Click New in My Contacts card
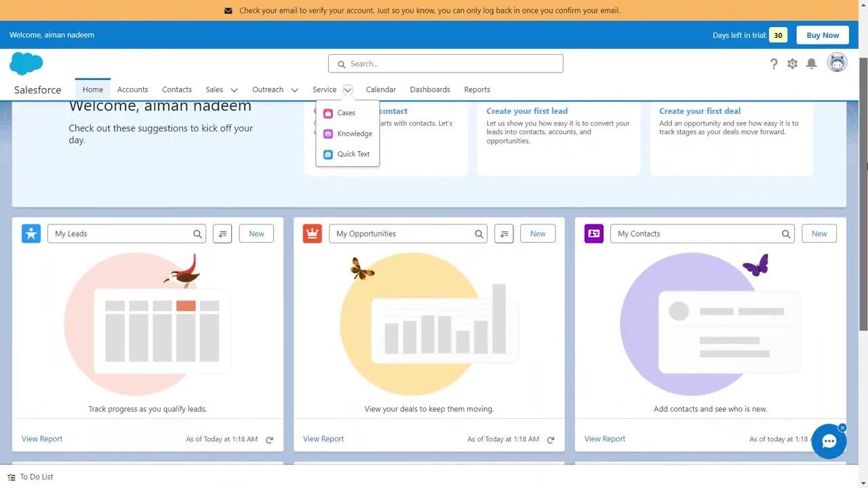Image resolution: width=868 pixels, height=488 pixels. [x=819, y=234]
